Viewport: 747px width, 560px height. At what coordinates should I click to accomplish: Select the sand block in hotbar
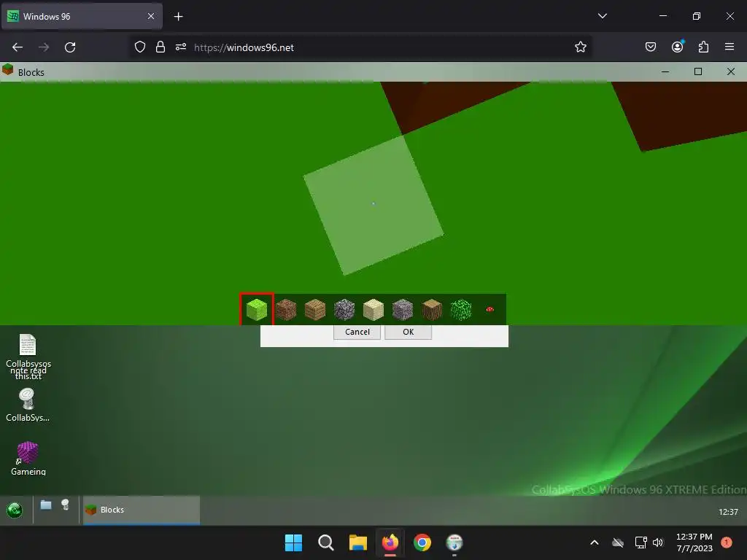point(373,309)
